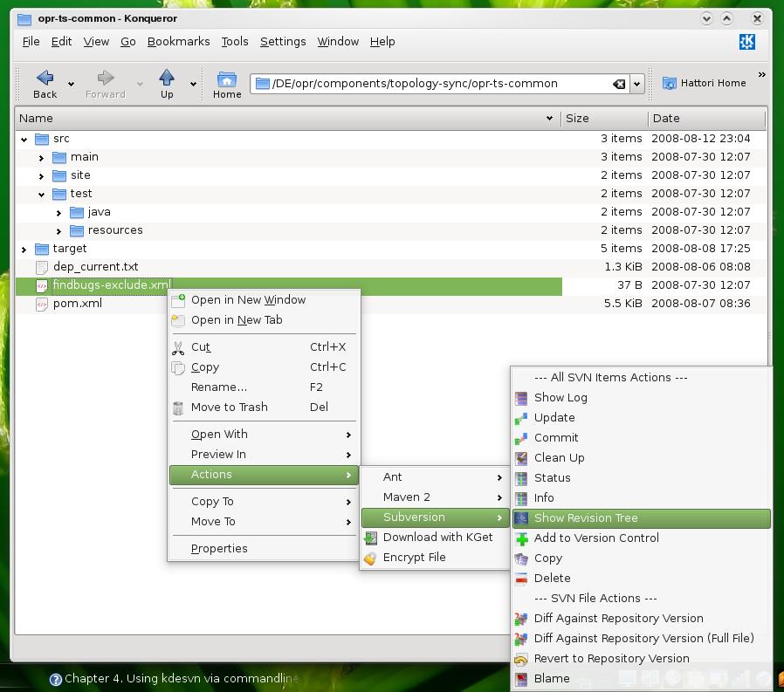The image size is (784, 692).
Task: Expand the site folder
Action: point(42,176)
